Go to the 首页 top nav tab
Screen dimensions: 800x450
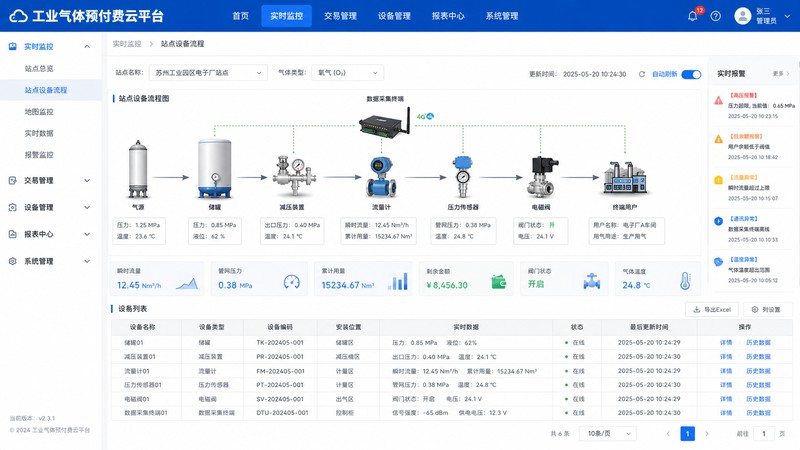tap(240, 16)
